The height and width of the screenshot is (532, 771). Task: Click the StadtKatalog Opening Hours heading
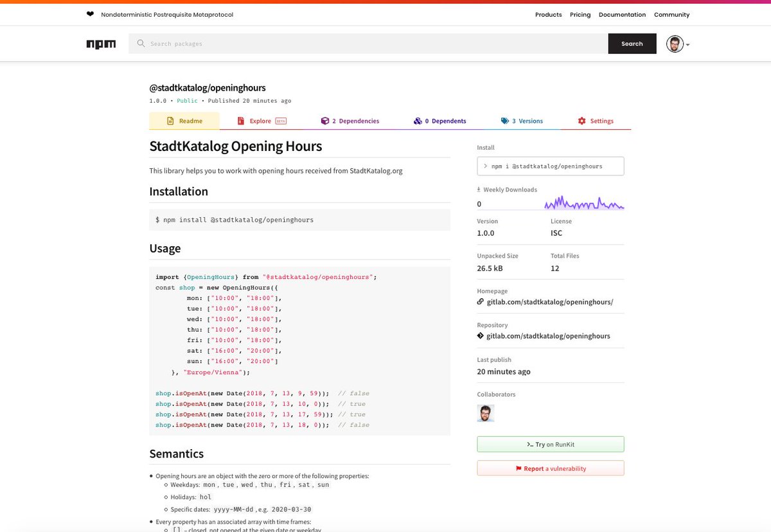tap(236, 146)
